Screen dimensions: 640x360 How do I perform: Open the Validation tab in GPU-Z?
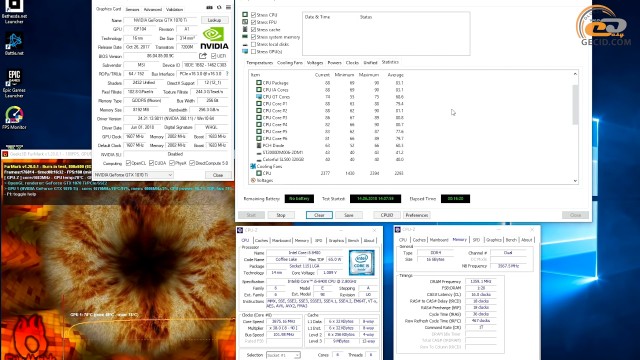[175, 9]
